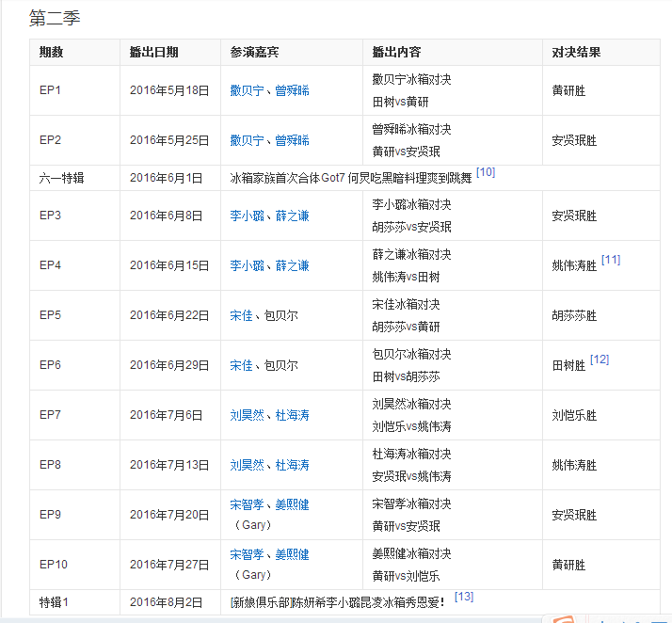Click the 播出日期 column header
Image resolution: width=672 pixels, height=623 pixels.
(x=153, y=53)
